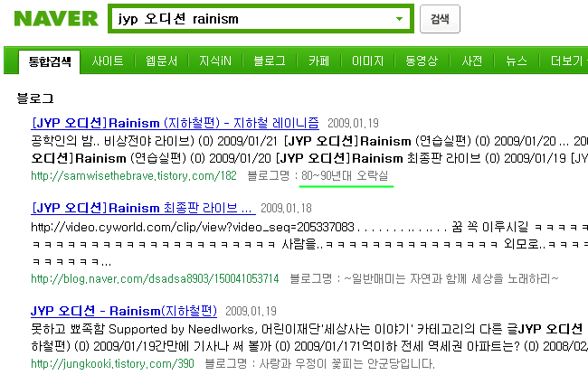Open the 뉴스 tab
Viewport: 588px width, 375px height.
[517, 61]
